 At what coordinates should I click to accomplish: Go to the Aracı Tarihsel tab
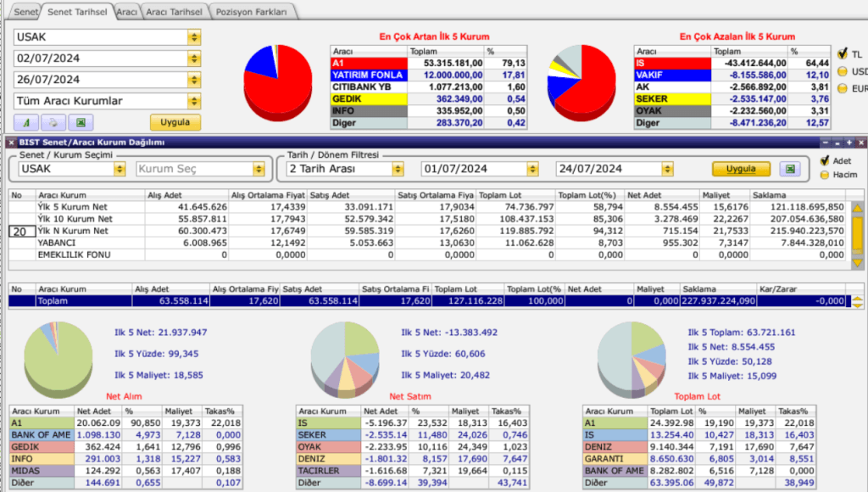tap(175, 12)
